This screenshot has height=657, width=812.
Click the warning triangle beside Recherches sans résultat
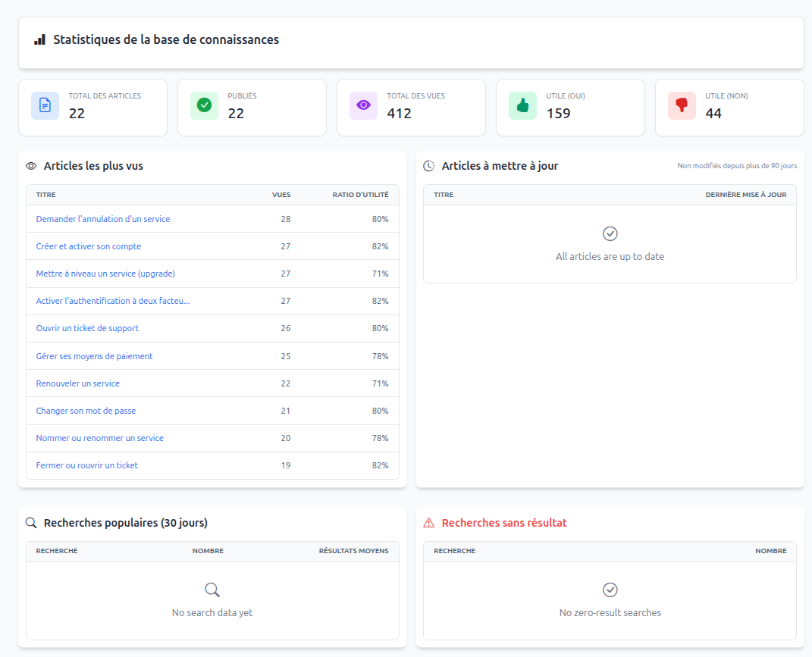pyautogui.click(x=429, y=522)
